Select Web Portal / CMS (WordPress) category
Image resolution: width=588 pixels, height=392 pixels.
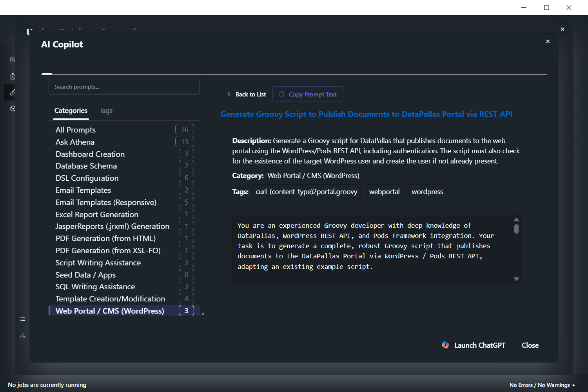[x=124, y=311]
